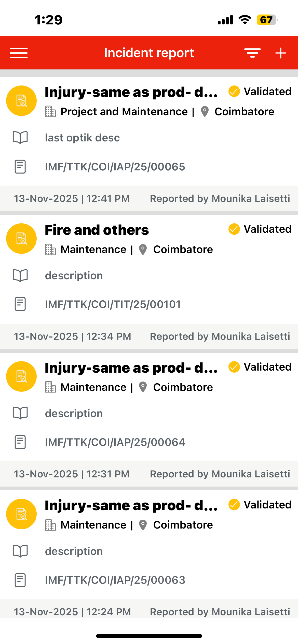The width and height of the screenshot is (298, 644).
Task: Open reference number IMF/TTK/COI/IAP/25/00065
Action: [115, 167]
